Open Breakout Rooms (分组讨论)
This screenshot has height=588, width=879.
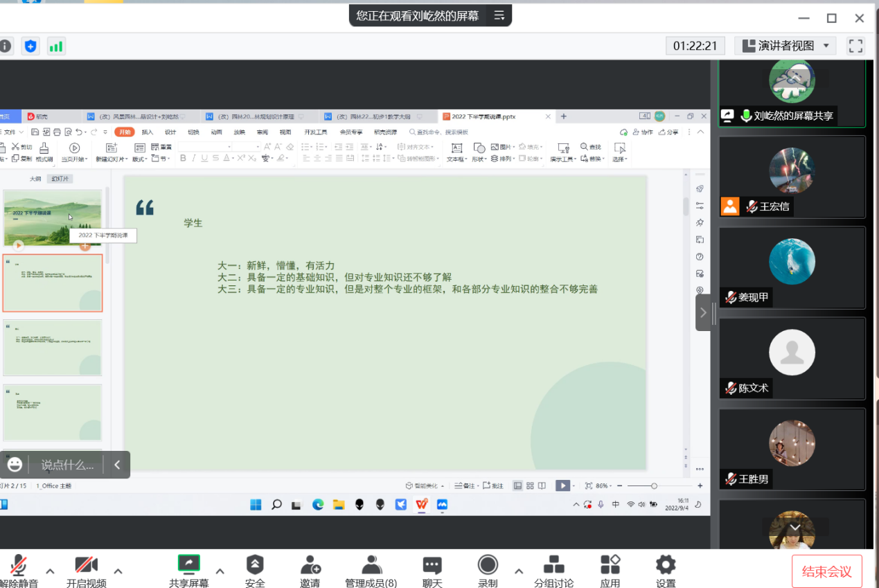click(553, 571)
